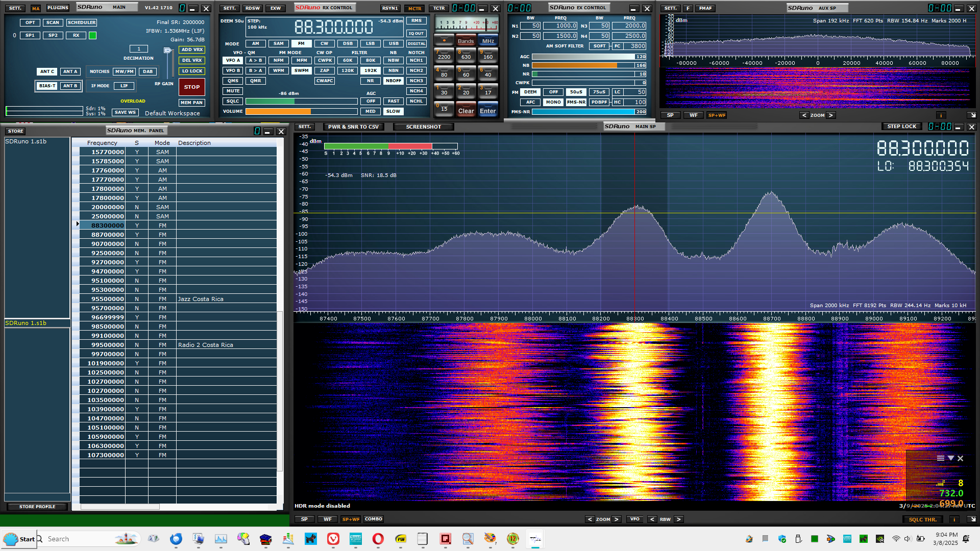Open SETT. in RX Control panel
This screenshot has width=980, height=551.
[230, 8]
